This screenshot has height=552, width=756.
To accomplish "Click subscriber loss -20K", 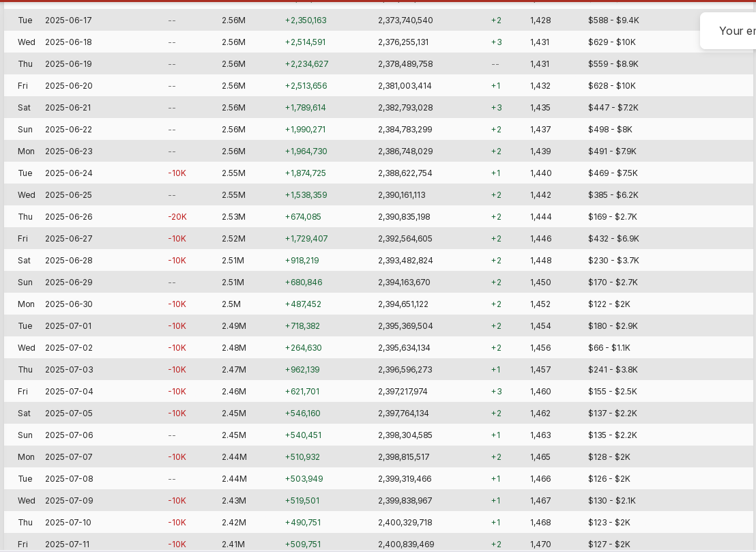I will tap(177, 216).
